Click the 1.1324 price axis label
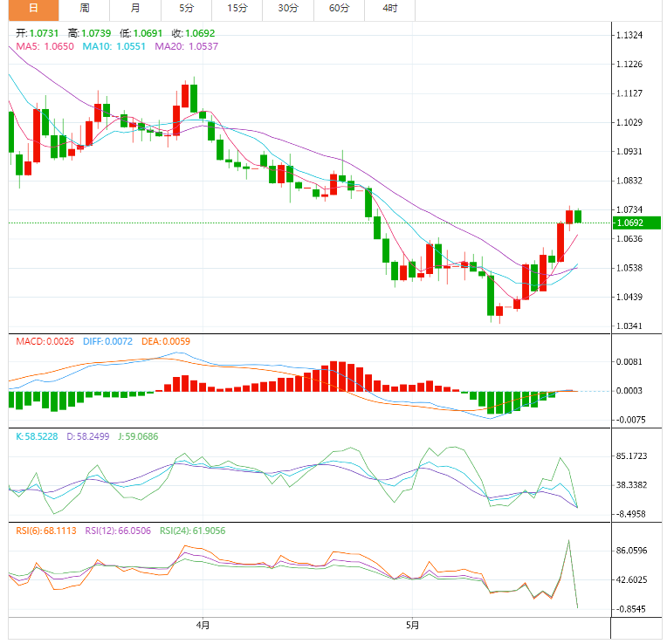The width and height of the screenshot is (667, 644). click(x=629, y=35)
